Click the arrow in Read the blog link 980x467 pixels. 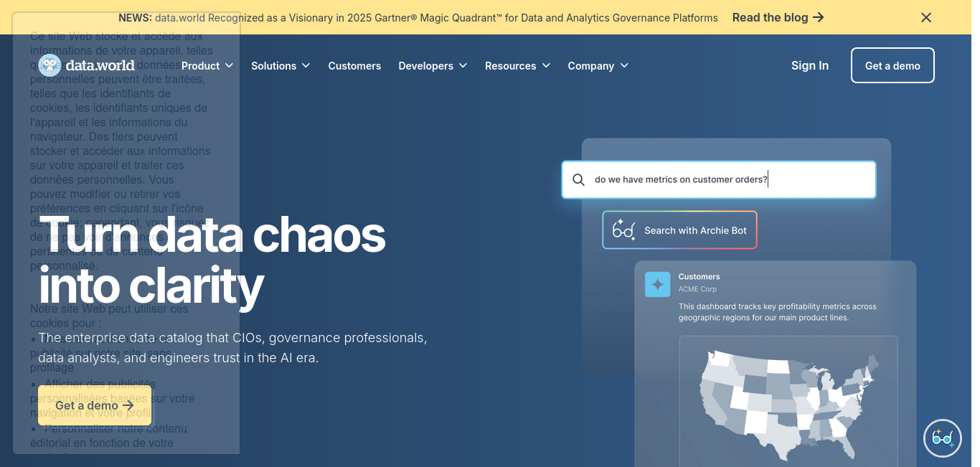click(819, 17)
